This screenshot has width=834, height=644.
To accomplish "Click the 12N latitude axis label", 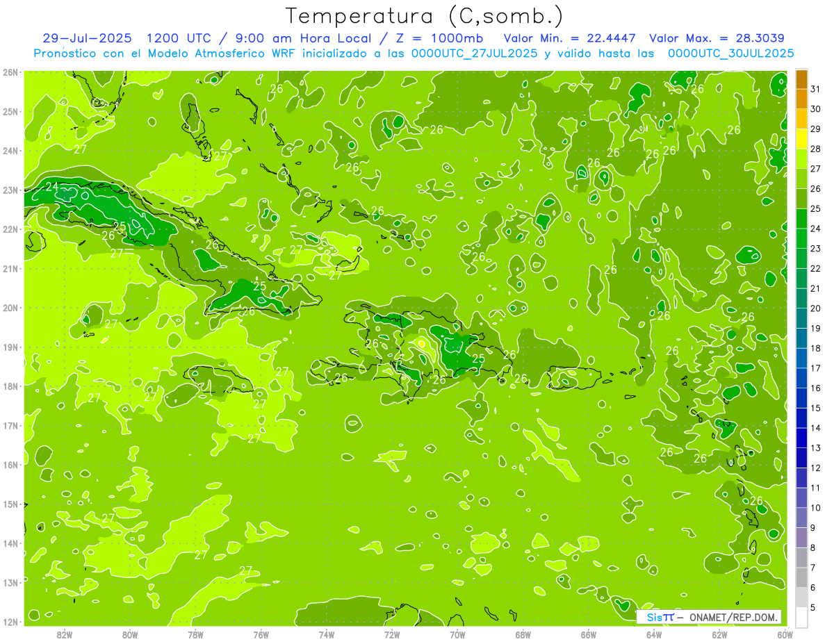I will point(10,622).
